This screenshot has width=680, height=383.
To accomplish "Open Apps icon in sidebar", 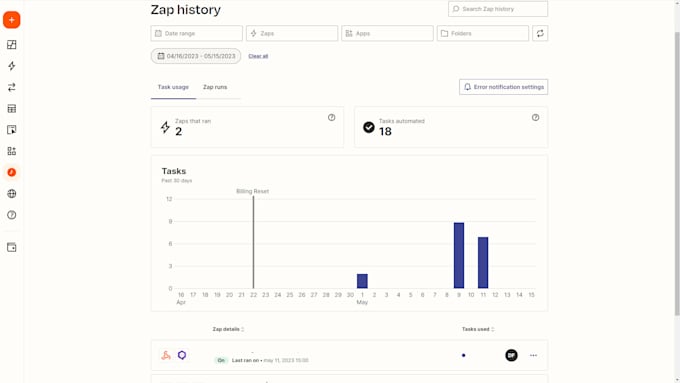I will [12, 151].
